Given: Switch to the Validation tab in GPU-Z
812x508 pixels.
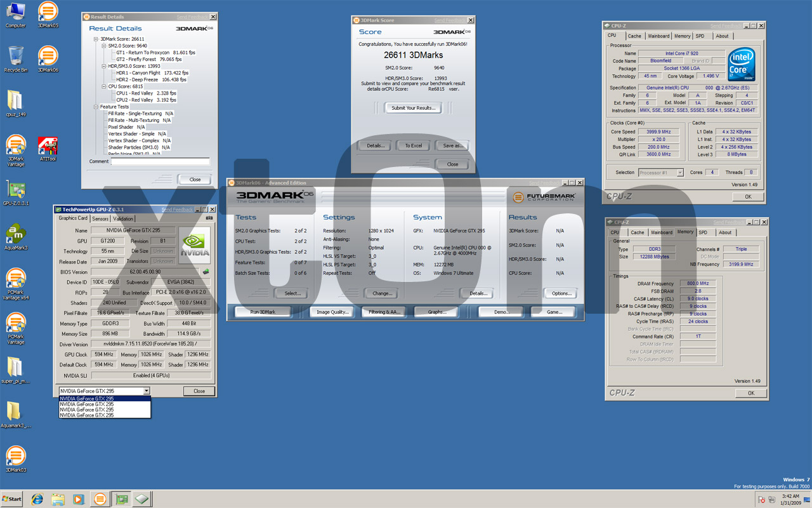Looking at the screenshot, I should pos(123,218).
